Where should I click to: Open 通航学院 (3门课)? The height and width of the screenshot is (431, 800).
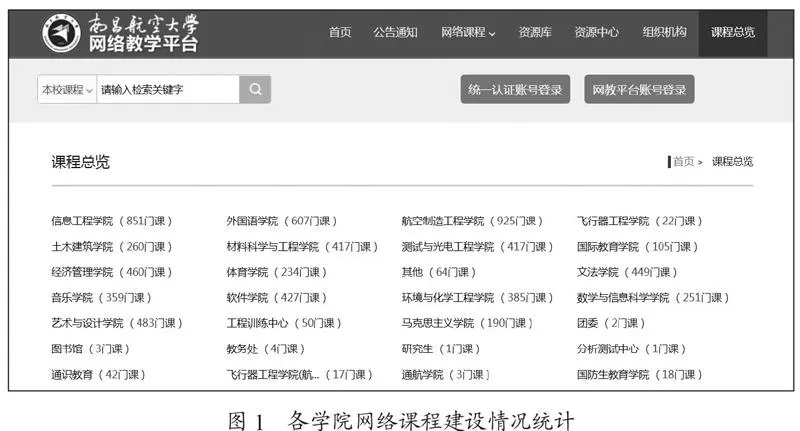pyautogui.click(x=446, y=375)
